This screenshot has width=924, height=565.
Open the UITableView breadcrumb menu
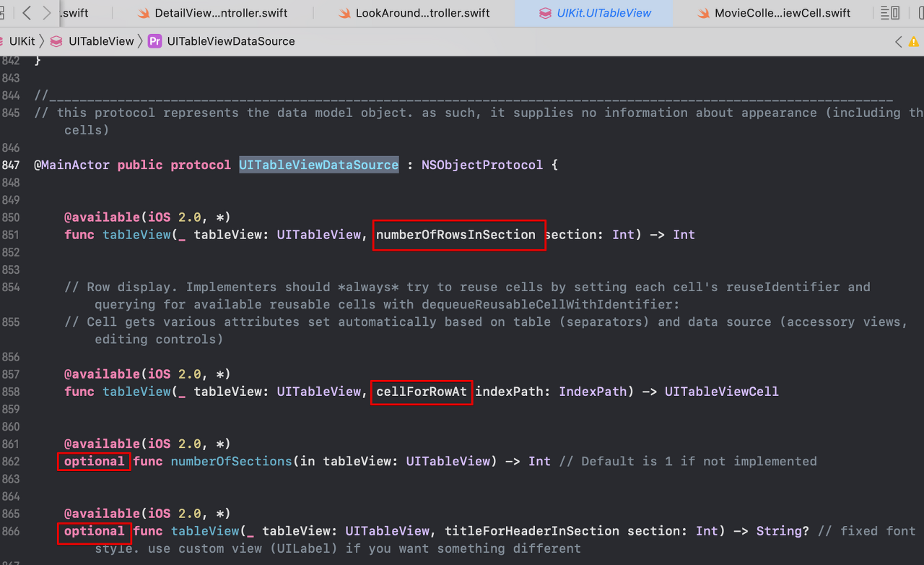[x=92, y=41]
